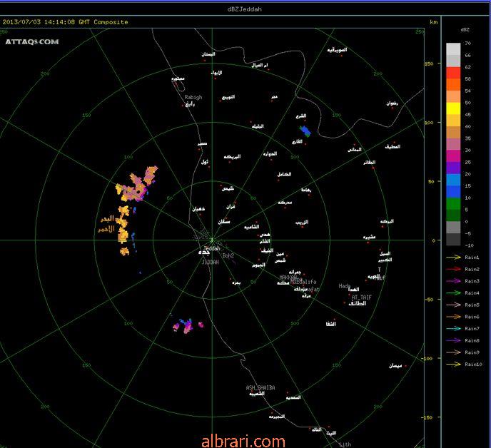Click the dBZJeddah title text
491x448 pixels.
click(x=245, y=9)
